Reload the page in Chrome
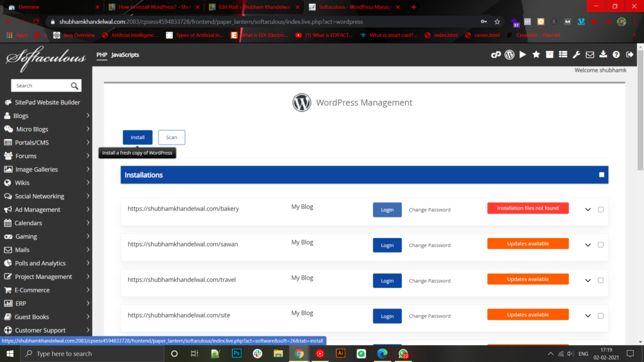Viewport: 644px width, 362px height. pyautogui.click(x=36, y=22)
